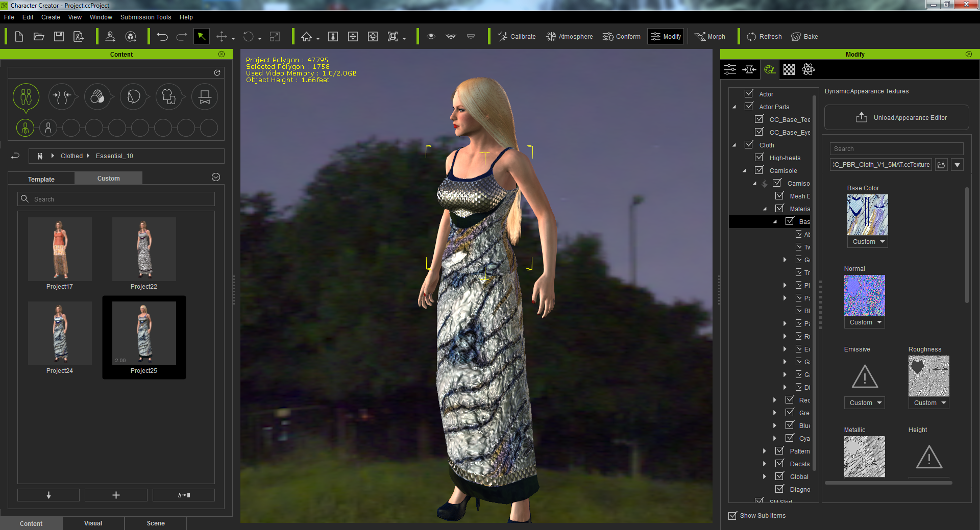Open the texture preset dropdown arrow
The width and height of the screenshot is (980, 530).
958,165
